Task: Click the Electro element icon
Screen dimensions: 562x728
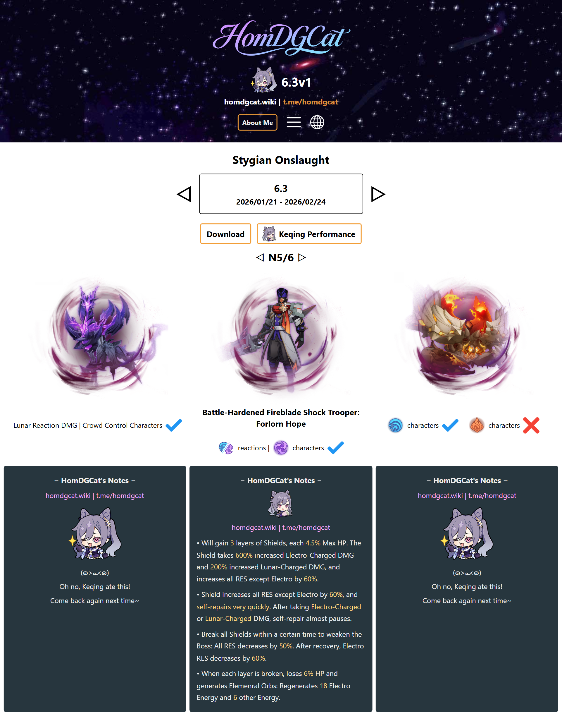Action: [281, 448]
